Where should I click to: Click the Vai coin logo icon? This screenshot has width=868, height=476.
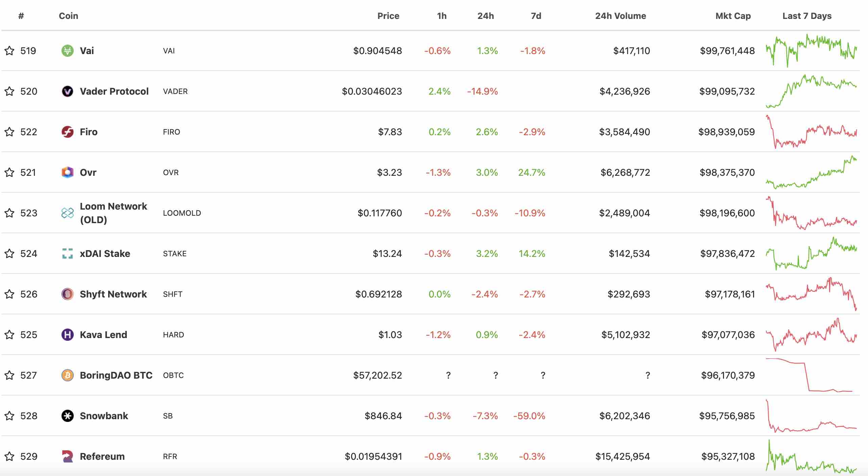point(68,51)
